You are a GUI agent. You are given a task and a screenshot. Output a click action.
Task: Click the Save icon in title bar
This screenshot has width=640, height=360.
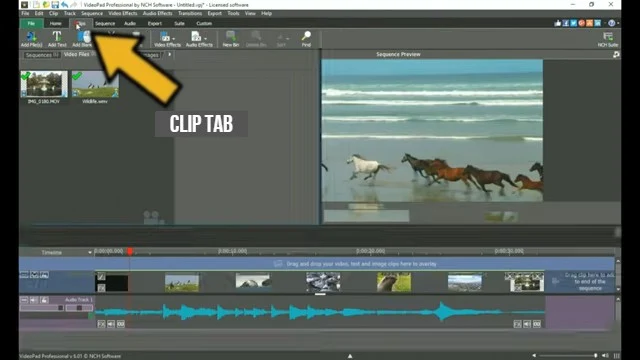[55, 4]
